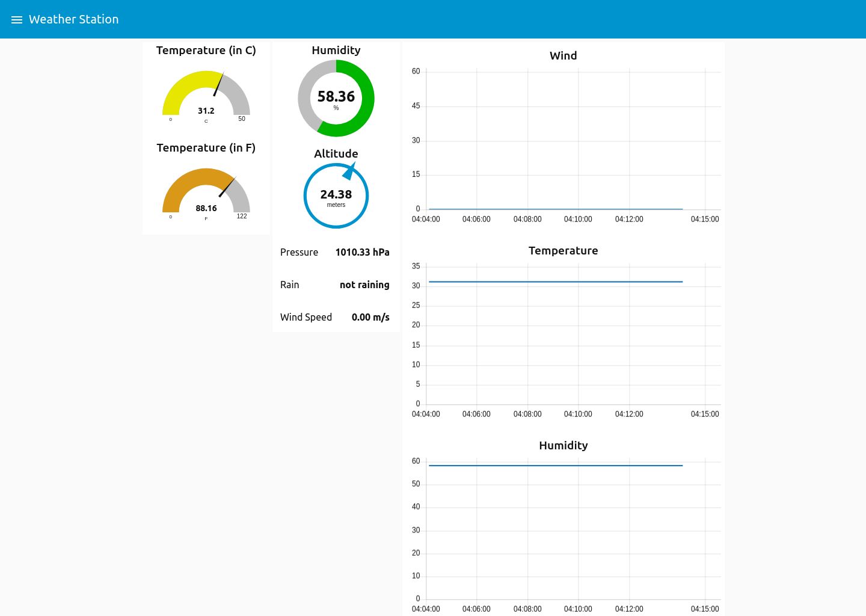Click the Temperature chart data line
This screenshot has height=616, width=866.
pos(556,282)
